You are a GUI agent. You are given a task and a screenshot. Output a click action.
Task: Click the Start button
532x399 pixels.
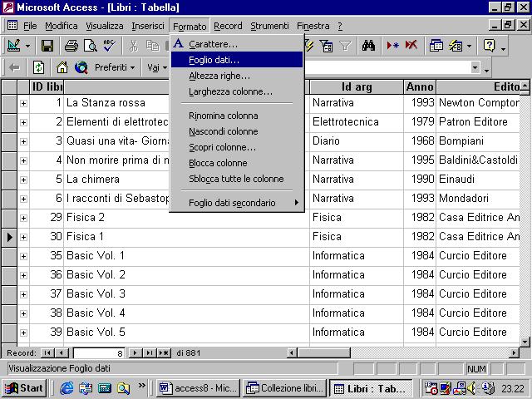click(x=24, y=388)
